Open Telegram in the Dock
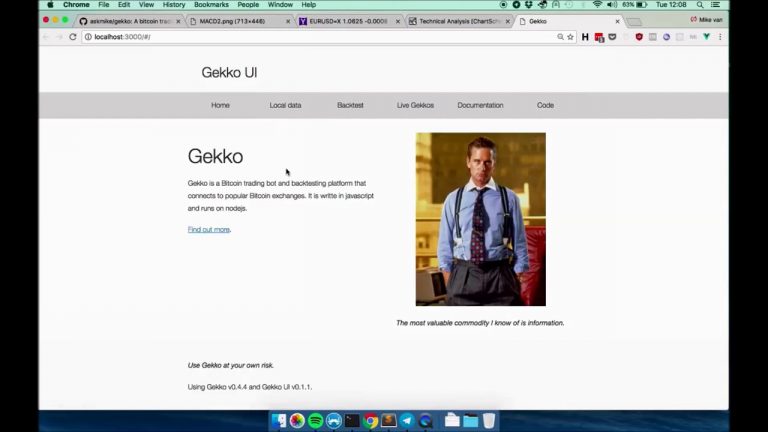Image resolution: width=768 pixels, height=432 pixels. [x=407, y=420]
